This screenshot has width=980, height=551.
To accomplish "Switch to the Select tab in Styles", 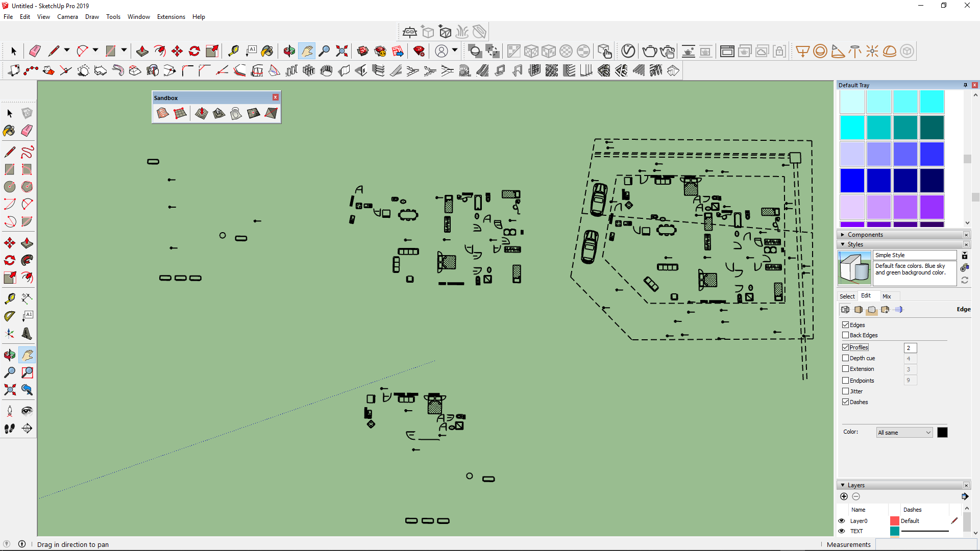I will click(847, 296).
